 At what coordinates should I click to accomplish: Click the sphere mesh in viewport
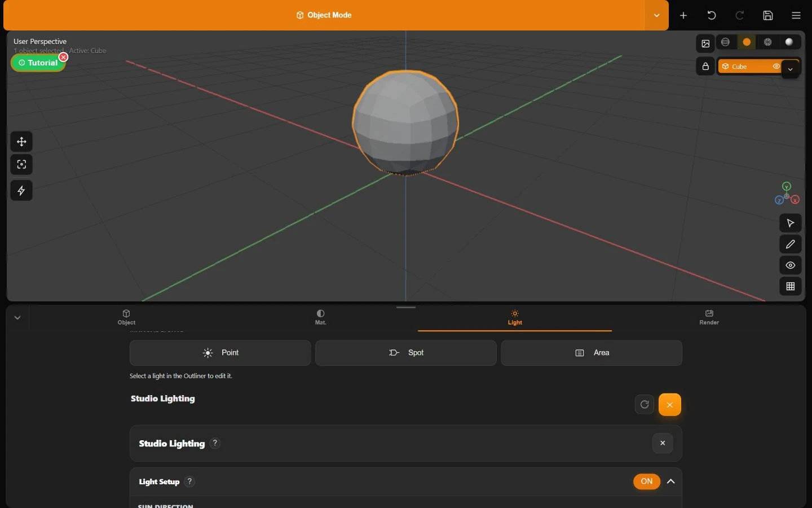click(x=405, y=122)
